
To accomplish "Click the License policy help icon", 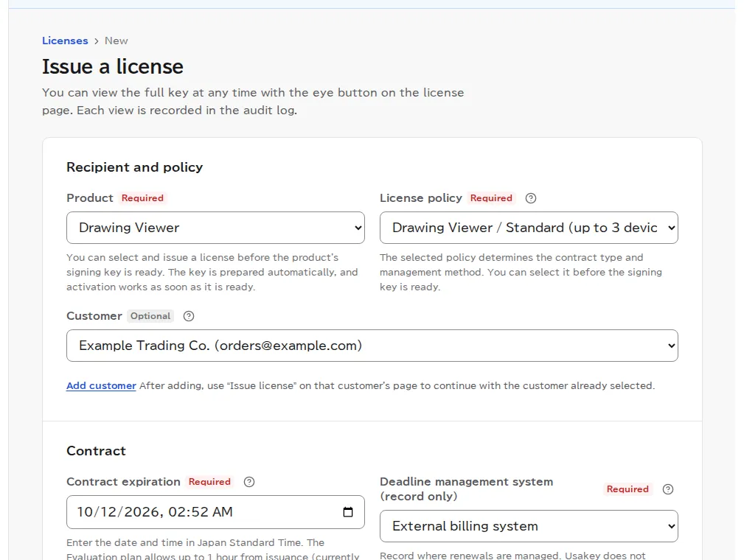I will click(x=531, y=198).
